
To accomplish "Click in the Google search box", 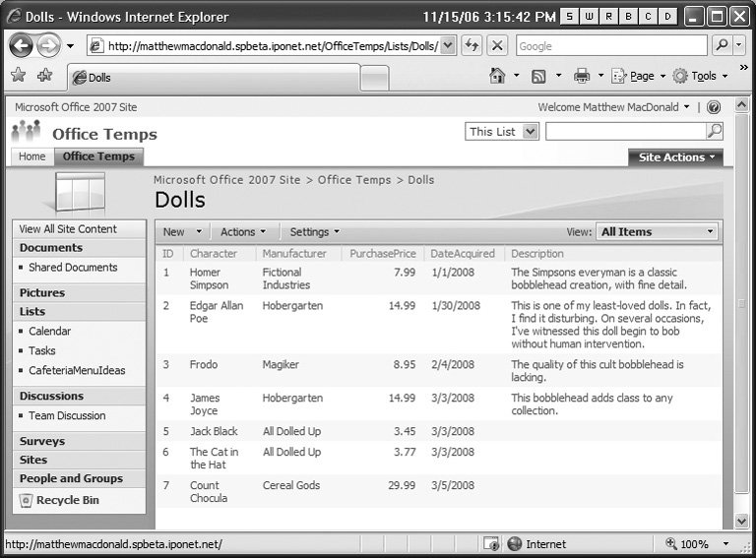I will (611, 46).
